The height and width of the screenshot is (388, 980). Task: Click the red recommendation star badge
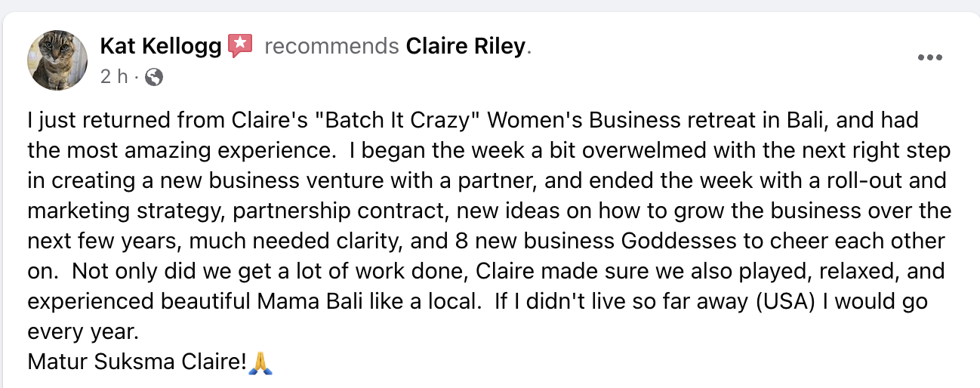pos(240,46)
